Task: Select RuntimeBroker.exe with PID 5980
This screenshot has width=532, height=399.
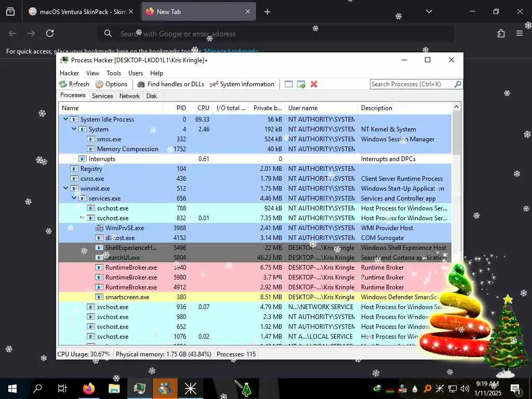Action: coord(255,277)
